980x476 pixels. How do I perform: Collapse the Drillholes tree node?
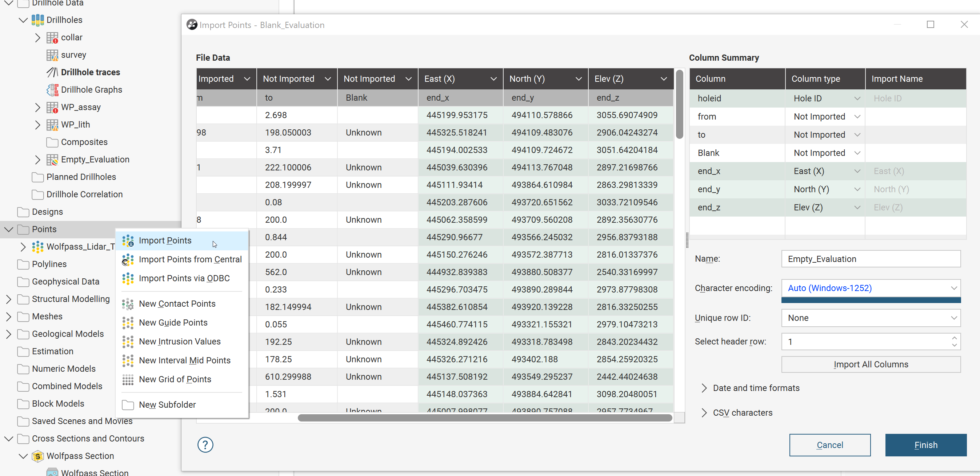[23, 20]
